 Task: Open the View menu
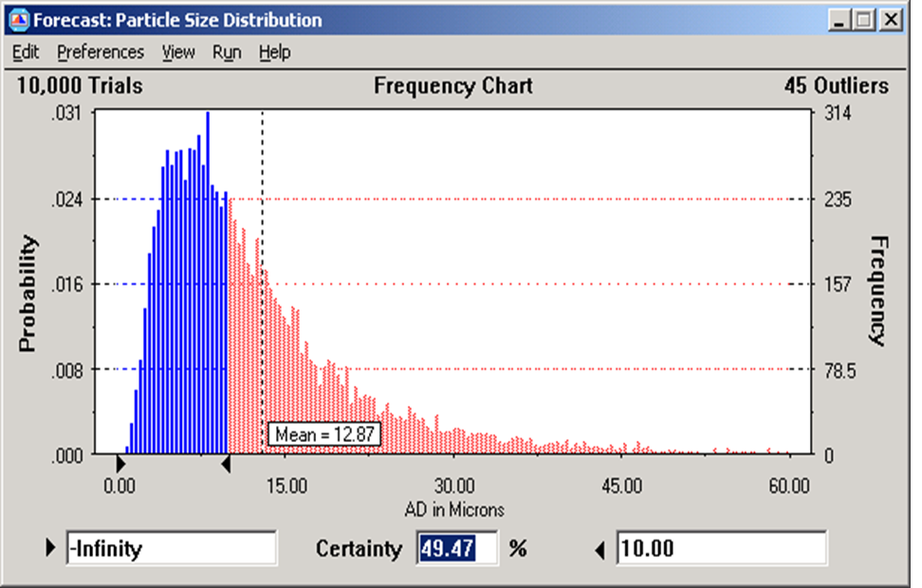[178, 52]
